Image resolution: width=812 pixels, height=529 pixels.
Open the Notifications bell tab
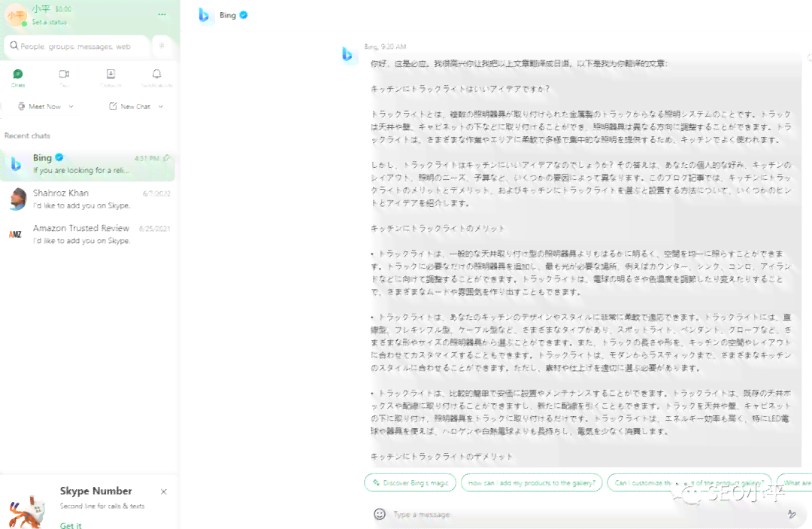(x=156, y=78)
